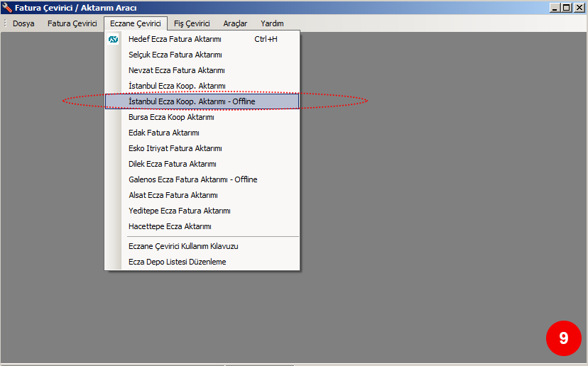Click the Hedef Ecza menu item icon
The image size is (588, 366).
113,39
